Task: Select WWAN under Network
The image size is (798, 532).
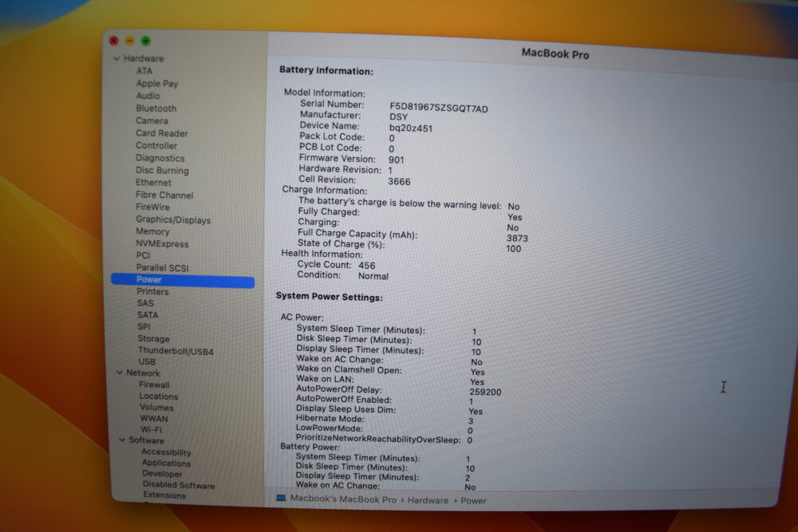Action: point(154,419)
